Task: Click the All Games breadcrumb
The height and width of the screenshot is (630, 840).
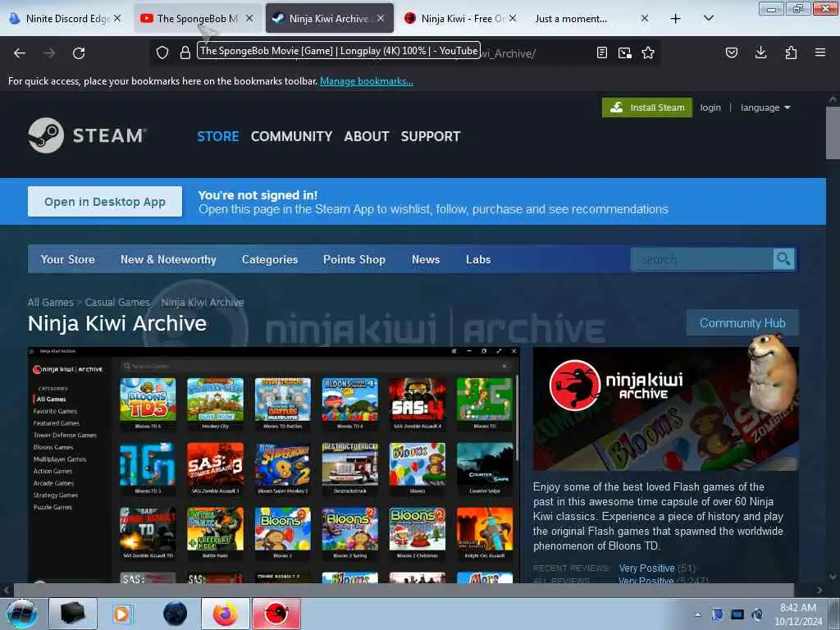Action: tap(50, 302)
